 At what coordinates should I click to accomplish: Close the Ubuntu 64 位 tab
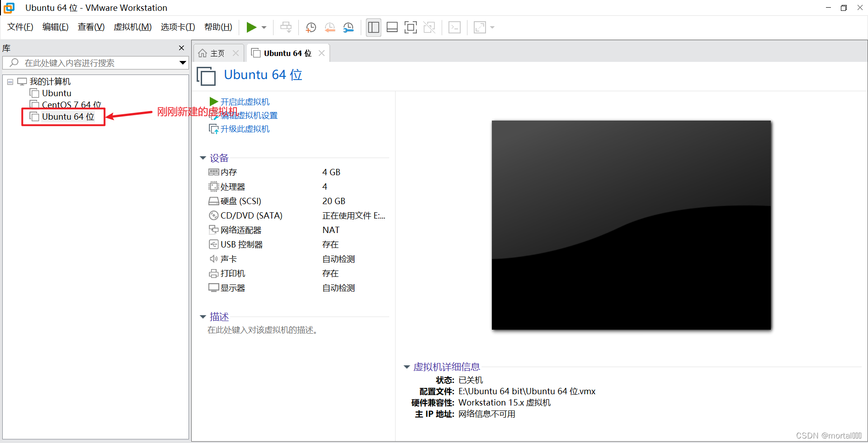(x=321, y=53)
